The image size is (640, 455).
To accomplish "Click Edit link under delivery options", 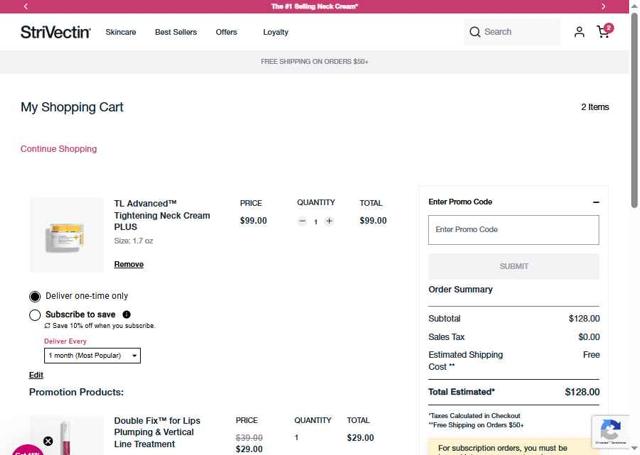I will click(x=36, y=375).
